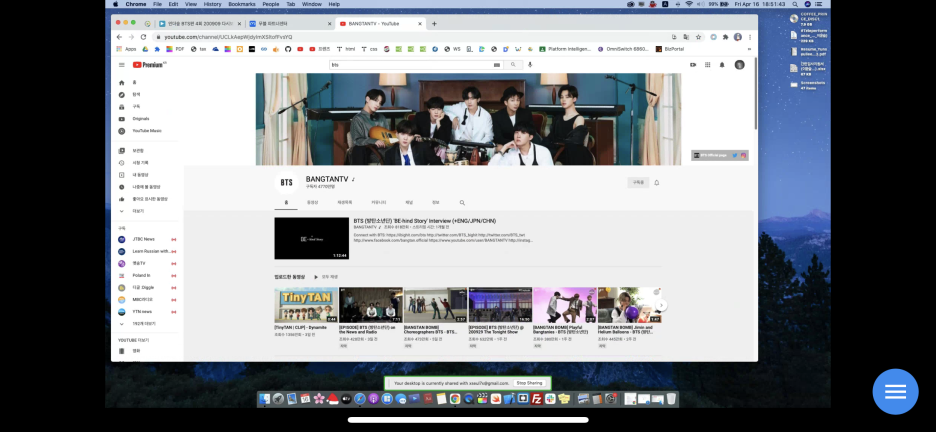Screen dimensions: 936x432
Task: Open Chrome extensions puzzle icon
Action: pos(725,37)
